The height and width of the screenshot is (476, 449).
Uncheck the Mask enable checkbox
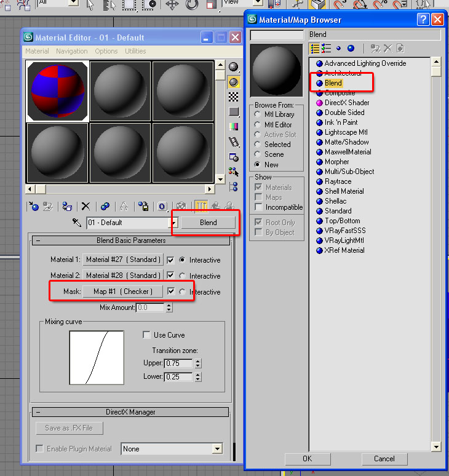[171, 292]
